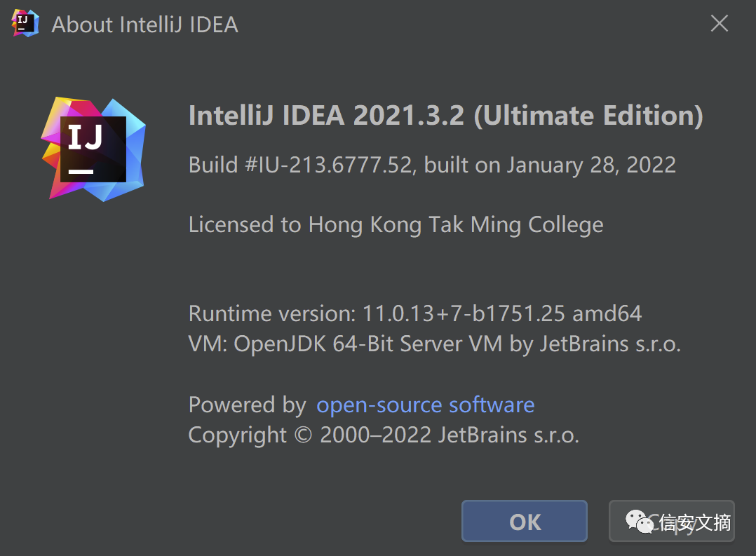Close the About IntelliJ IDEA dialog
This screenshot has width=756, height=556.
point(720,24)
